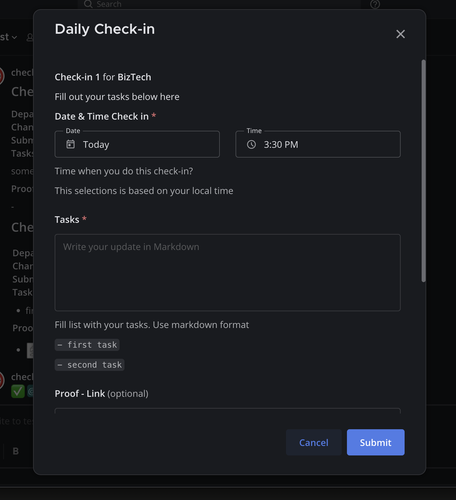Expand the channel header dropdown chevron
The height and width of the screenshot is (500, 456).
click(x=14, y=37)
